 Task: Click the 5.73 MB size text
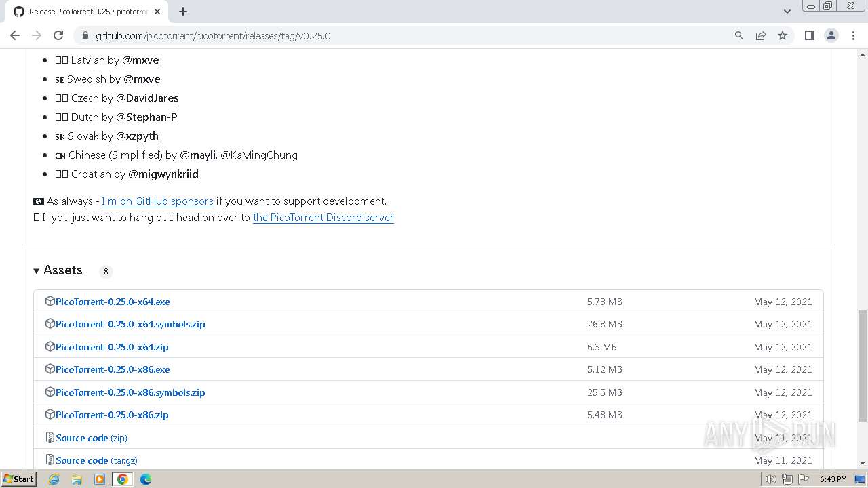click(x=605, y=302)
